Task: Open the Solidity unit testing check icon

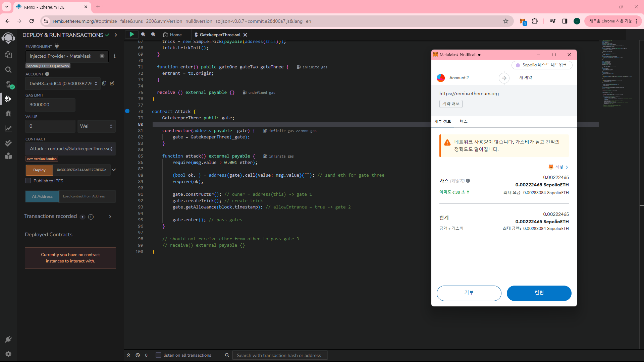Action: click(9, 143)
